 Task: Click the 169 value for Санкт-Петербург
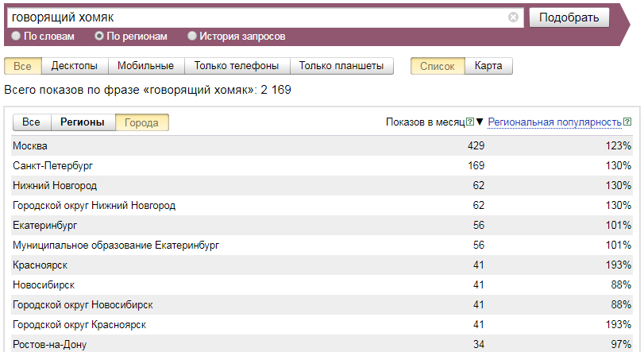point(476,166)
